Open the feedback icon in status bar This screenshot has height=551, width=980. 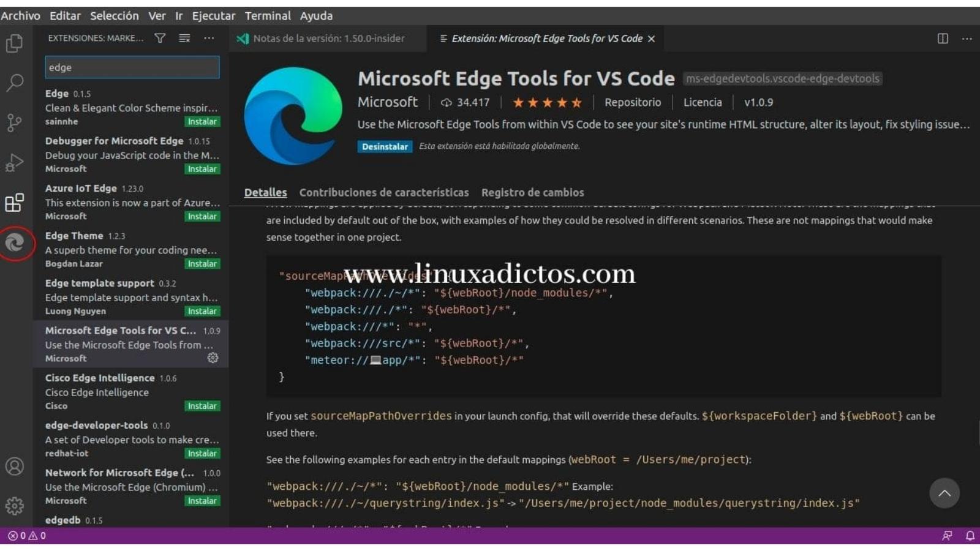(x=947, y=536)
